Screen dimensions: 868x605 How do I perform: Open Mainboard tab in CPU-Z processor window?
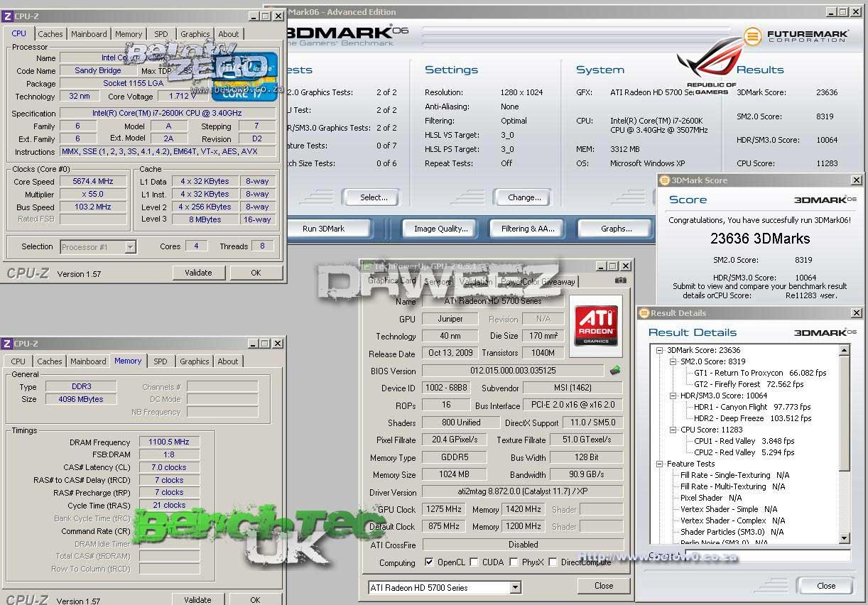pyautogui.click(x=89, y=34)
